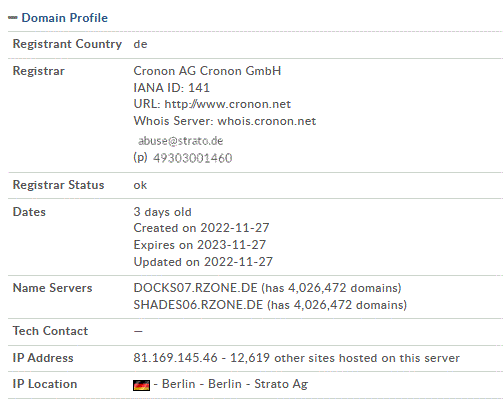
Task: Click phone number 49303001460
Action: tap(192, 158)
